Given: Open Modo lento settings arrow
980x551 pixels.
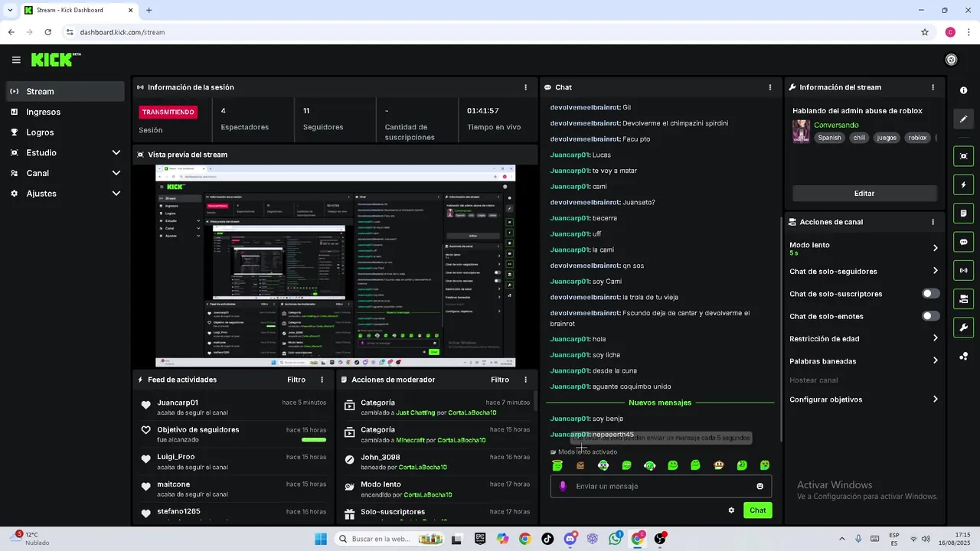Looking at the screenshot, I should coord(935,248).
